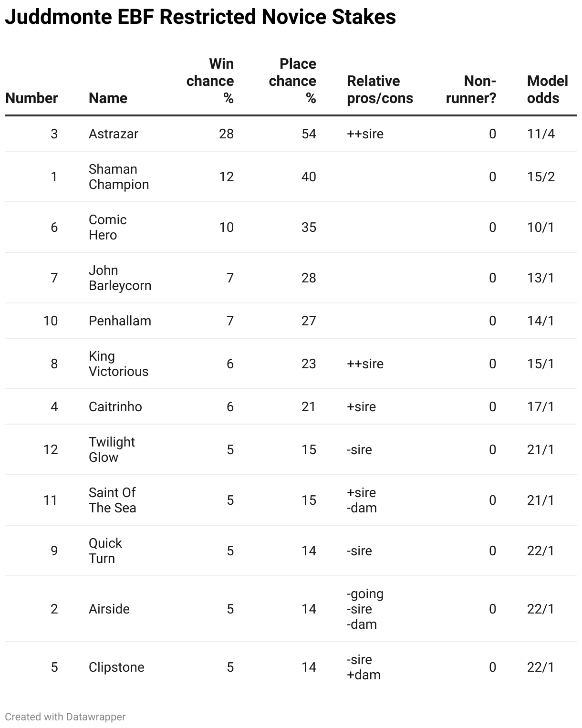Image resolution: width=582 pixels, height=728 pixels.
Task: Click Astrazar's 11/4 model odds
Action: point(541,134)
